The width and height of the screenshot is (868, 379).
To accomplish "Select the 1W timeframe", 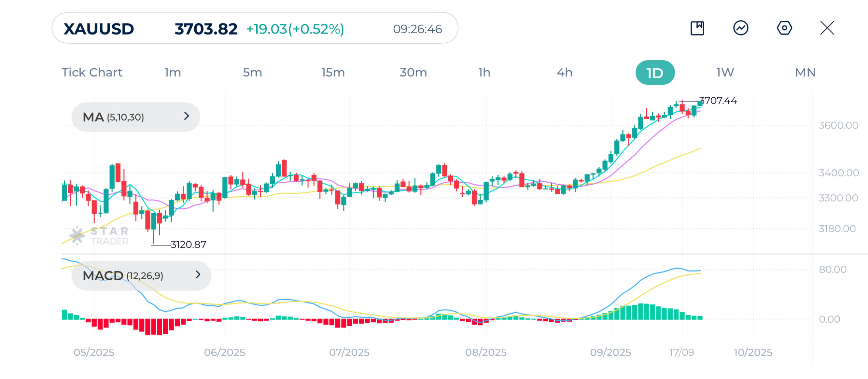I will [725, 73].
